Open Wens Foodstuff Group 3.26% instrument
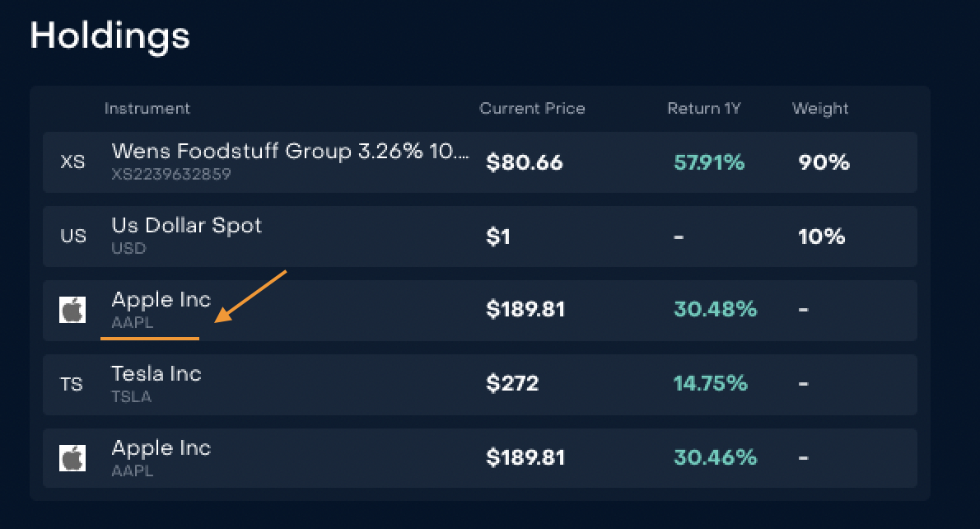Image resolution: width=980 pixels, height=529 pixels. (x=290, y=152)
